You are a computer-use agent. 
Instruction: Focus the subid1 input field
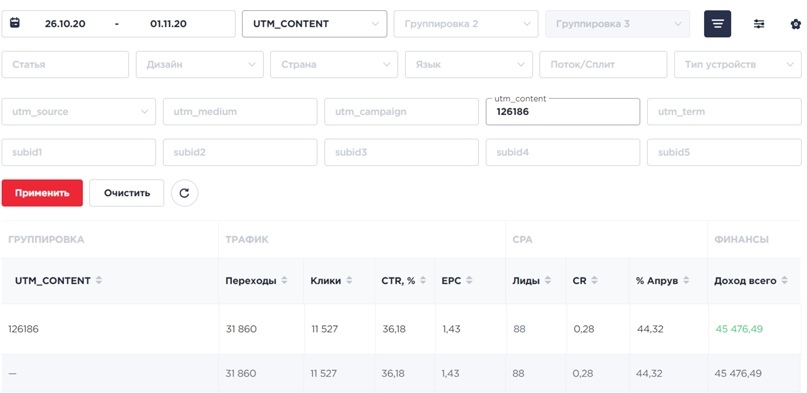click(79, 152)
